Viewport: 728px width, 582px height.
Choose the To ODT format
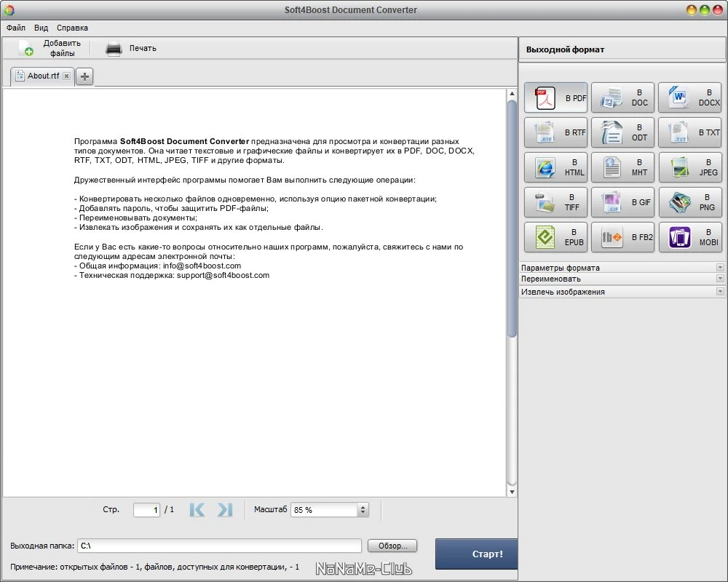(622, 132)
